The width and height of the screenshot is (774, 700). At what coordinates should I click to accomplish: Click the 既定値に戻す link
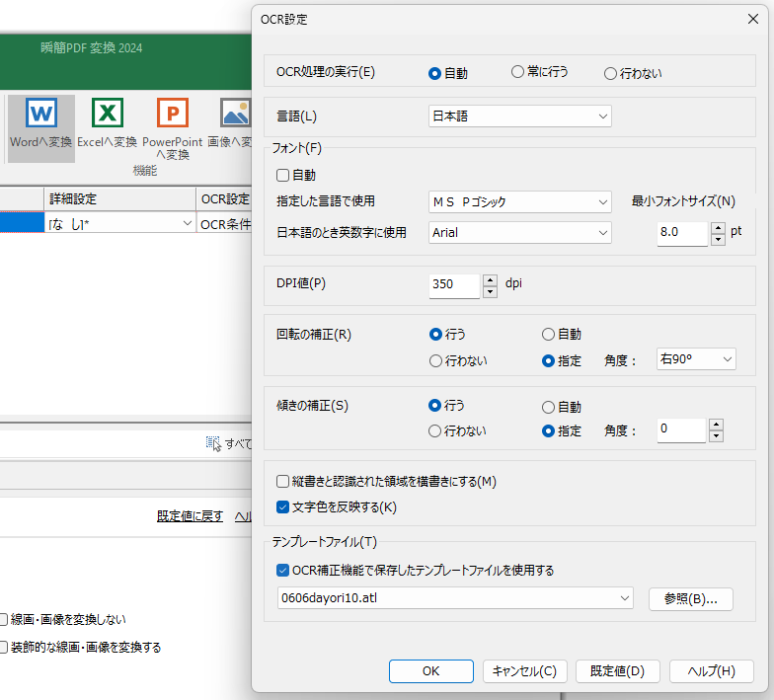pyautogui.click(x=190, y=516)
